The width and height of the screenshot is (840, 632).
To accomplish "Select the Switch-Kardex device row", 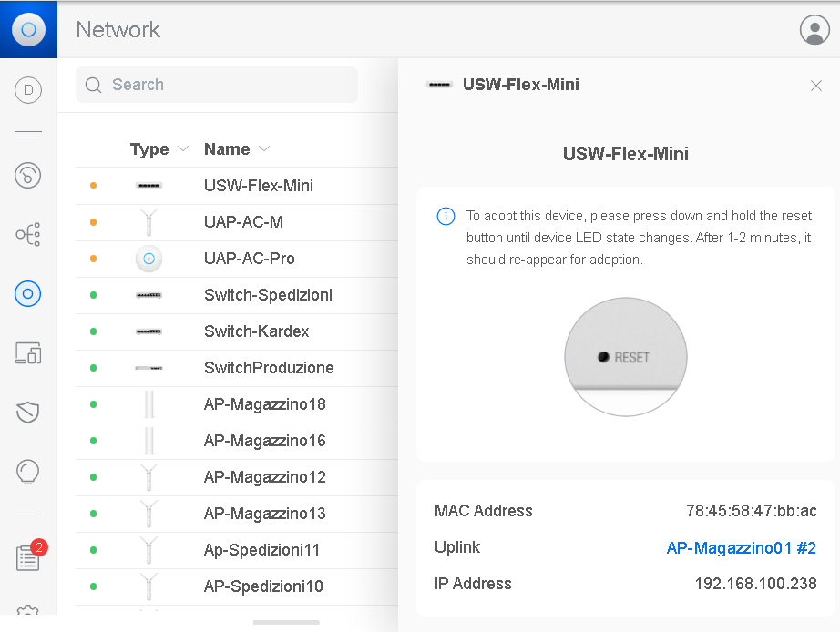I will (x=256, y=331).
